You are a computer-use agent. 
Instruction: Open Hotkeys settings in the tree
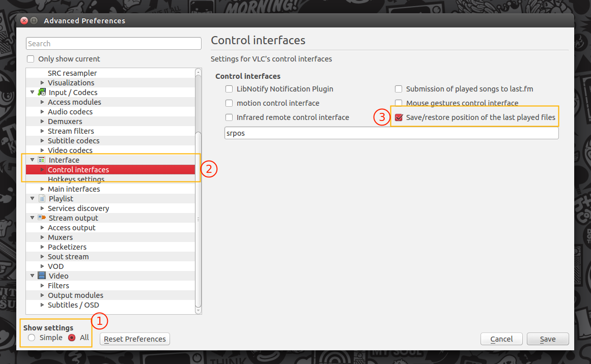coord(76,179)
